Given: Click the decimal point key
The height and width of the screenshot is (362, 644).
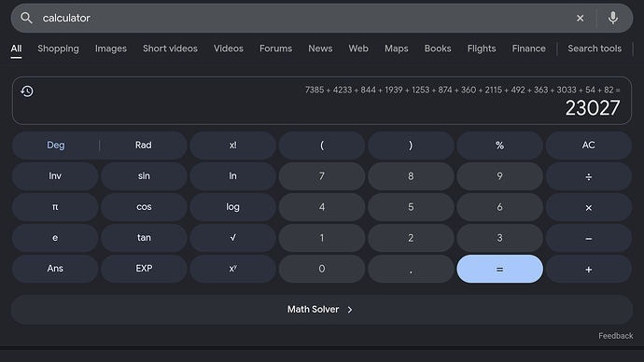Looking at the screenshot, I should pos(411,269).
